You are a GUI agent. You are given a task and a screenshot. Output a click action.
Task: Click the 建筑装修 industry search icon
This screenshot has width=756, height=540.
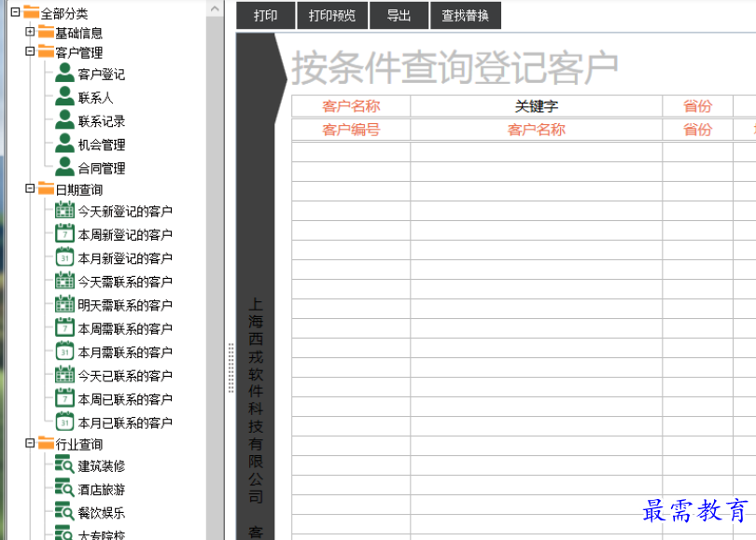point(62,465)
